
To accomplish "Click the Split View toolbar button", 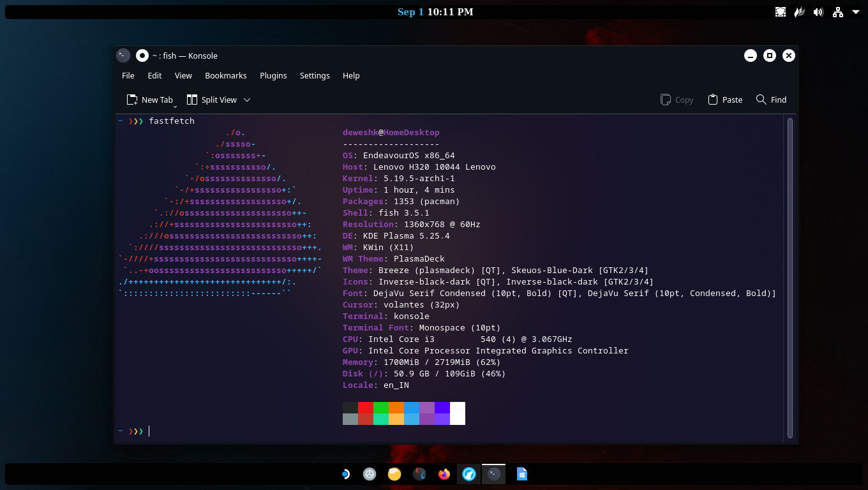I will pyautogui.click(x=211, y=100).
